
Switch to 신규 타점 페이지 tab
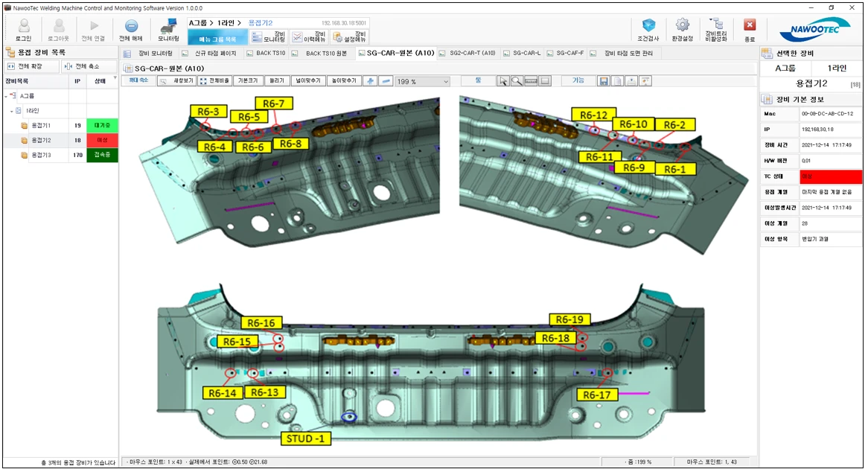click(x=211, y=53)
